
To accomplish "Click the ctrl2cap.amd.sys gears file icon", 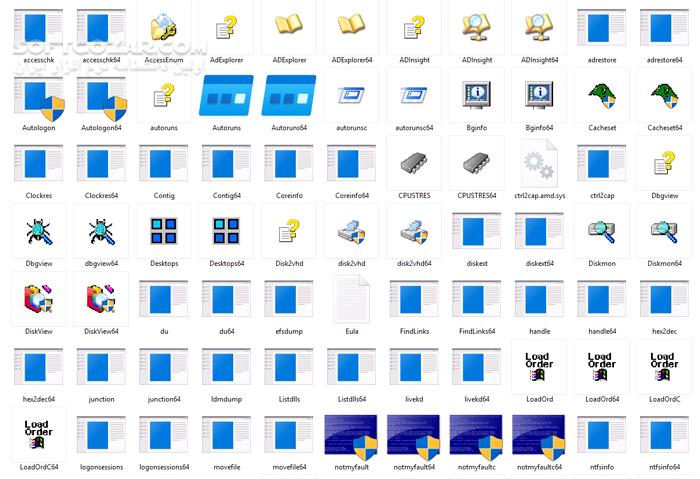I will click(539, 163).
